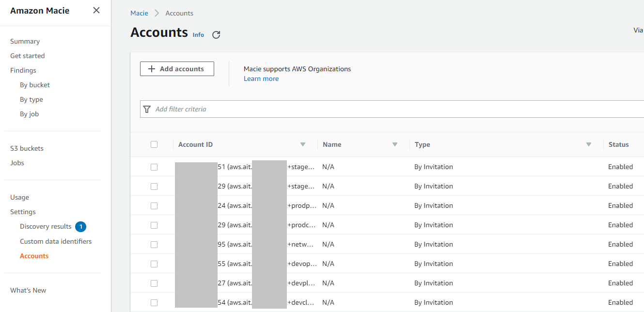Select checkbox for account ending 51
The image size is (644, 312).
pyautogui.click(x=154, y=167)
